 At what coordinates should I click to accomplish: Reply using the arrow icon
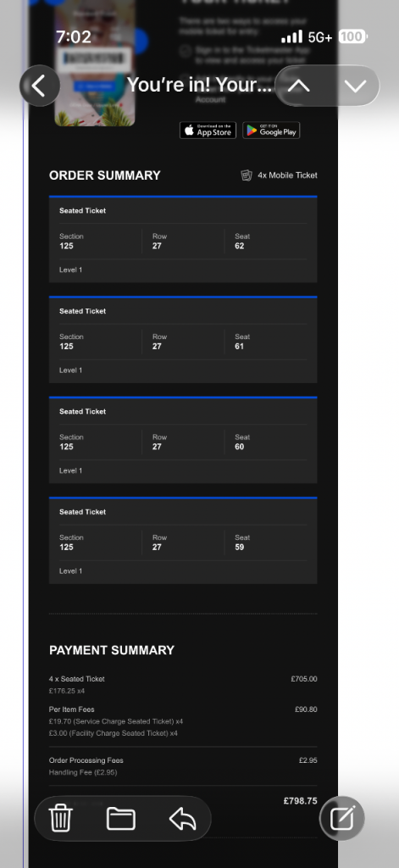[183, 818]
